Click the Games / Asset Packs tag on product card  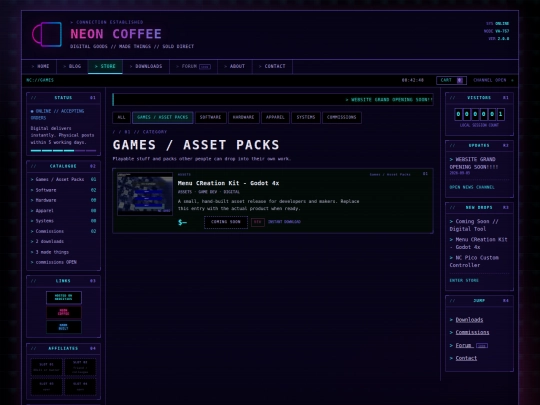[x=390, y=175]
